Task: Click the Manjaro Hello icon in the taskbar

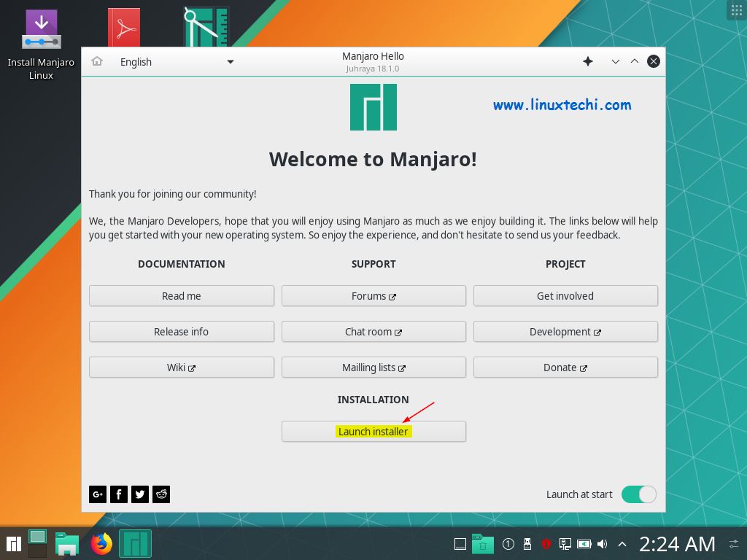Action: coord(135,543)
